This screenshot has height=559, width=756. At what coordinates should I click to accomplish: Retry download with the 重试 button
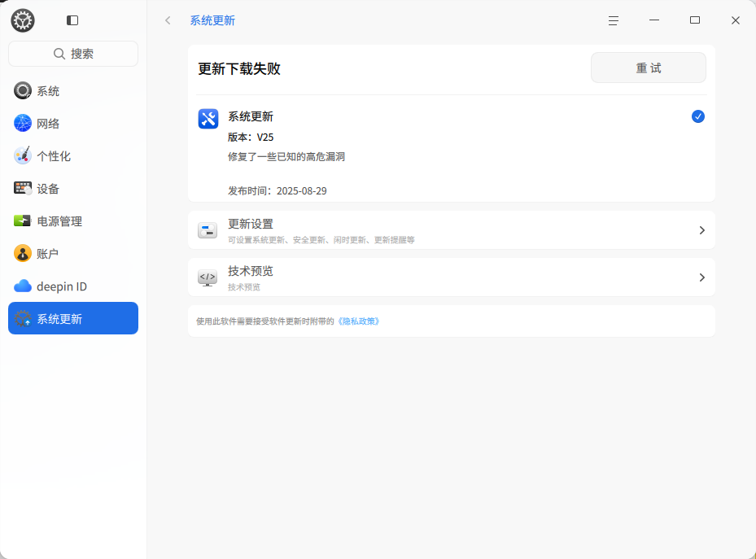(x=649, y=68)
